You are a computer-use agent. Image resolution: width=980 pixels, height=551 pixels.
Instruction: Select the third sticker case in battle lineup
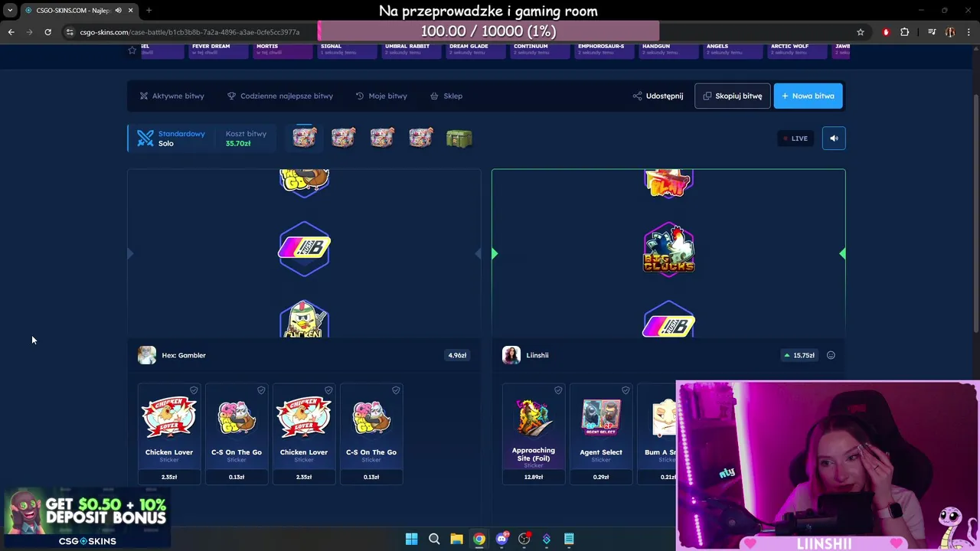(x=382, y=138)
